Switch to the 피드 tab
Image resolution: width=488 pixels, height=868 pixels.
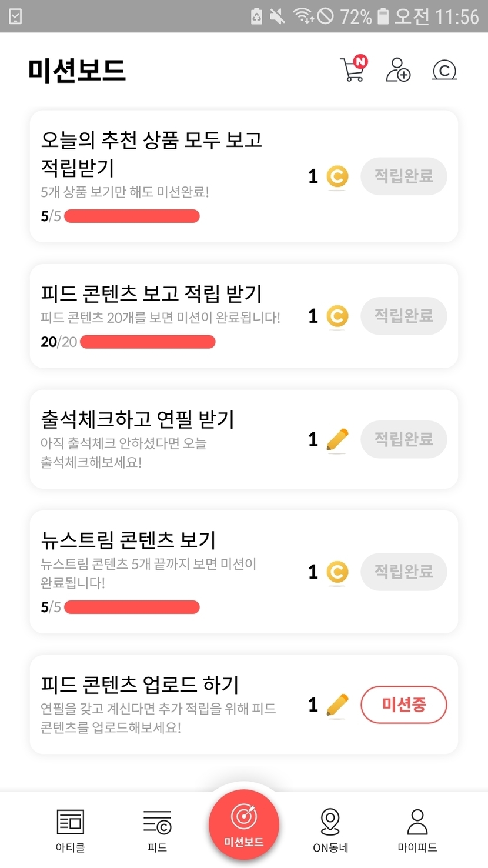[157, 830]
